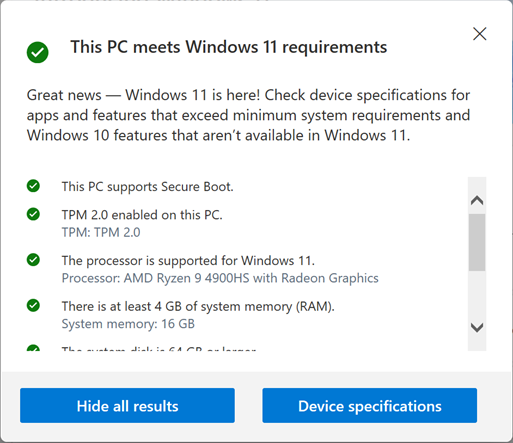Open Device specifications
513x443 pixels.
370,405
